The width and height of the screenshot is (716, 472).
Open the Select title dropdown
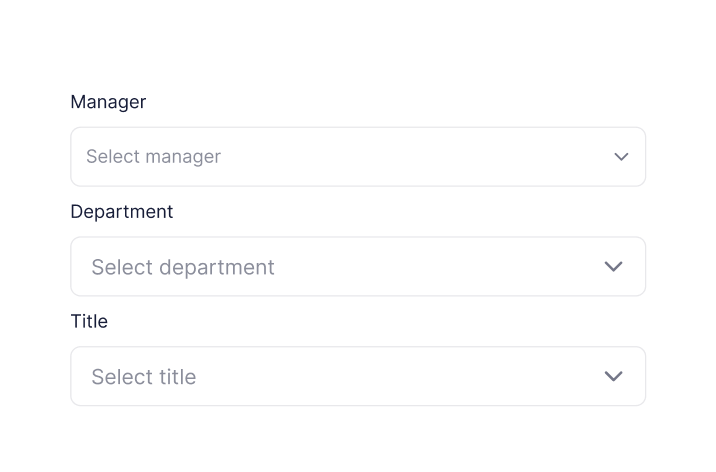point(358,377)
